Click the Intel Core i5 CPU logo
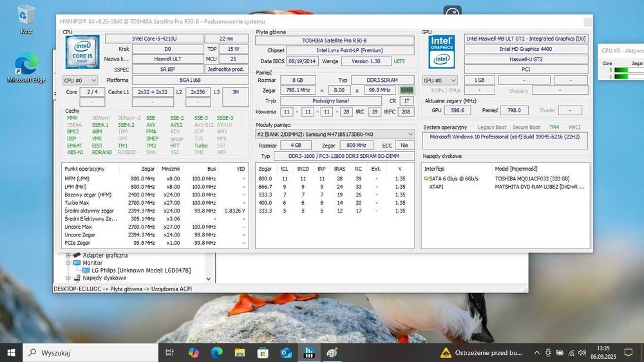The width and height of the screenshot is (644, 362). (82, 52)
